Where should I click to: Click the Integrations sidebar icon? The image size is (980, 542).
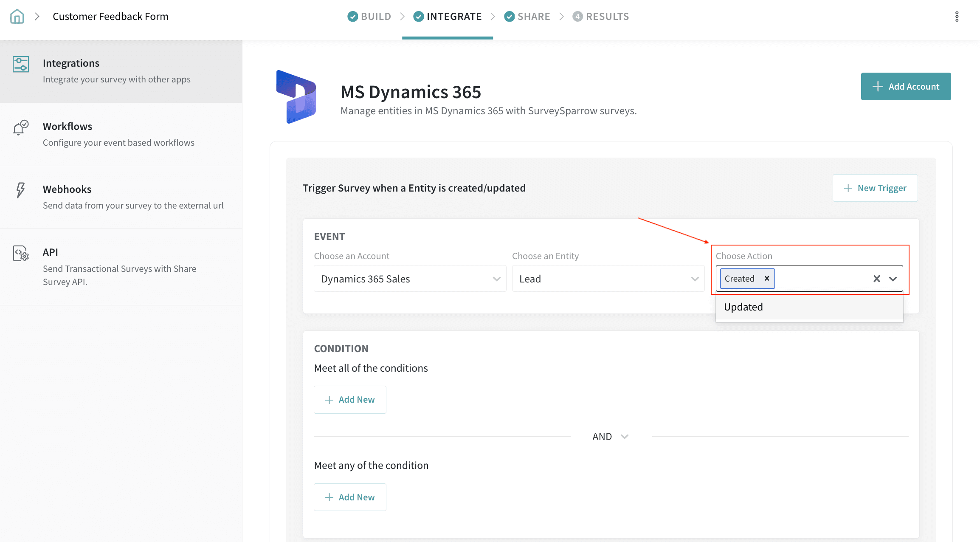[21, 65]
